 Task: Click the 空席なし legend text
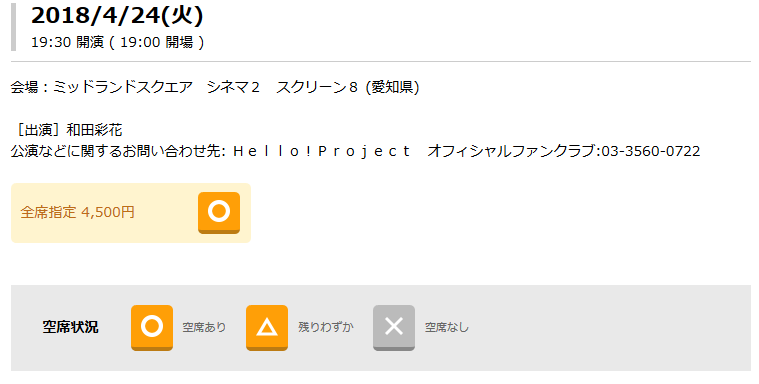[447, 327]
